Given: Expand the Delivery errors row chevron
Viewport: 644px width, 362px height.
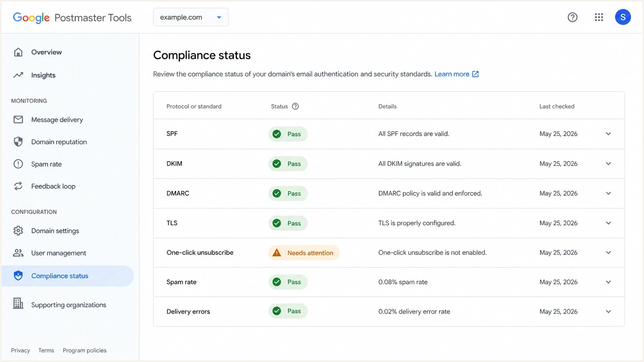Looking at the screenshot, I should click(x=608, y=312).
